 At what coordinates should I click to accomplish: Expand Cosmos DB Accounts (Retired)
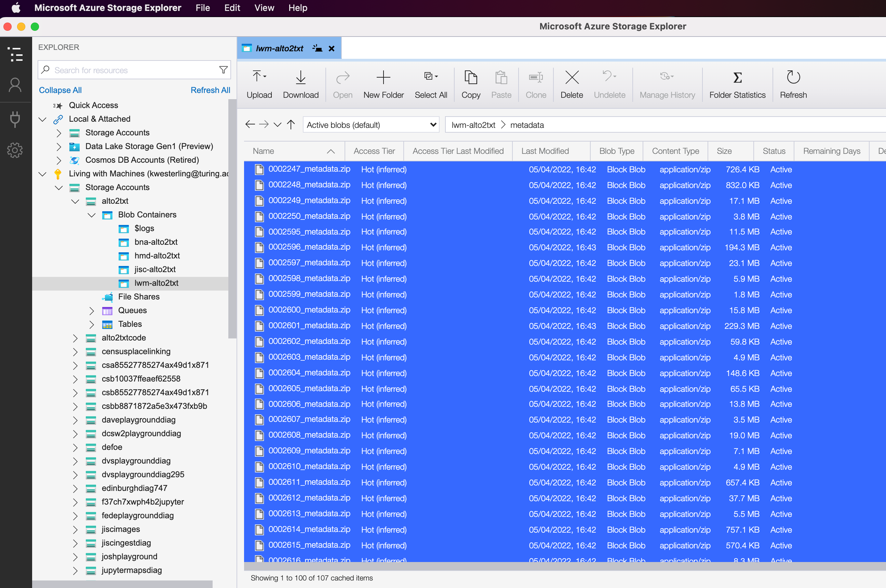[x=59, y=160]
